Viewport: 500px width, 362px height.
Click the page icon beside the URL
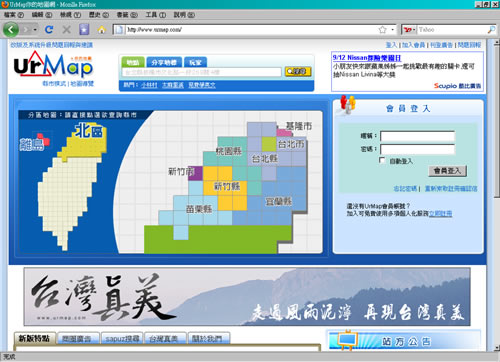pyautogui.click(x=119, y=30)
